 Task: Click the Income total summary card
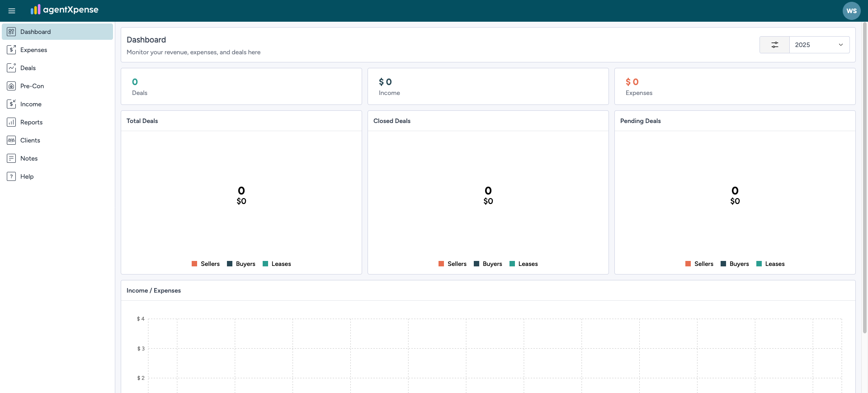(488, 86)
